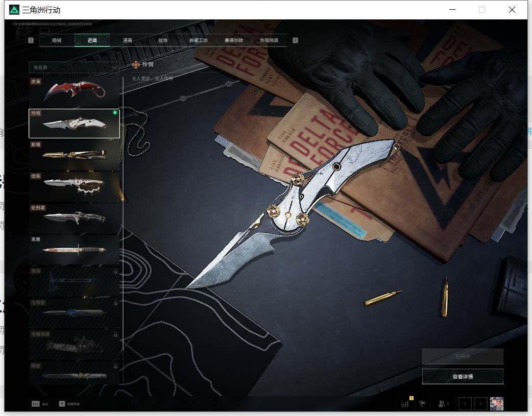Select the locked axe skin, seventh in list
Image resolution: width=532 pixels, height=416 pixels.
tap(74, 281)
